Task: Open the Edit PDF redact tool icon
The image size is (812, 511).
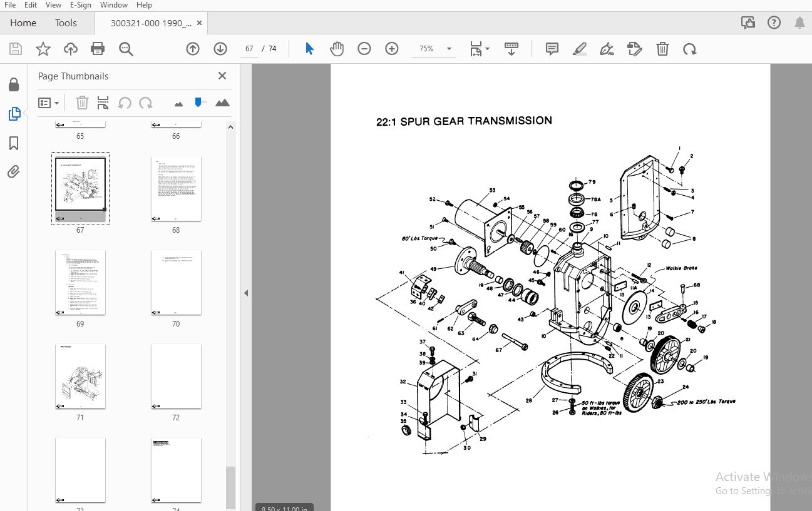Action: click(635, 49)
